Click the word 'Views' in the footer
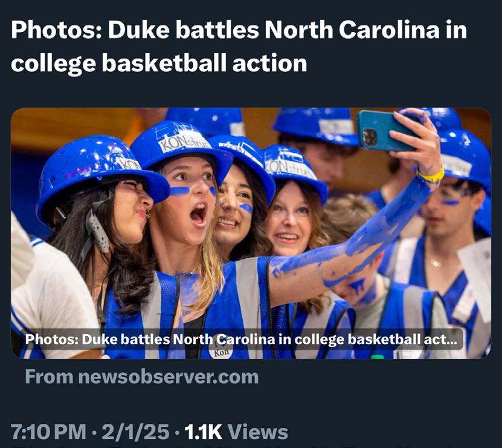502x448 pixels. tap(259, 432)
